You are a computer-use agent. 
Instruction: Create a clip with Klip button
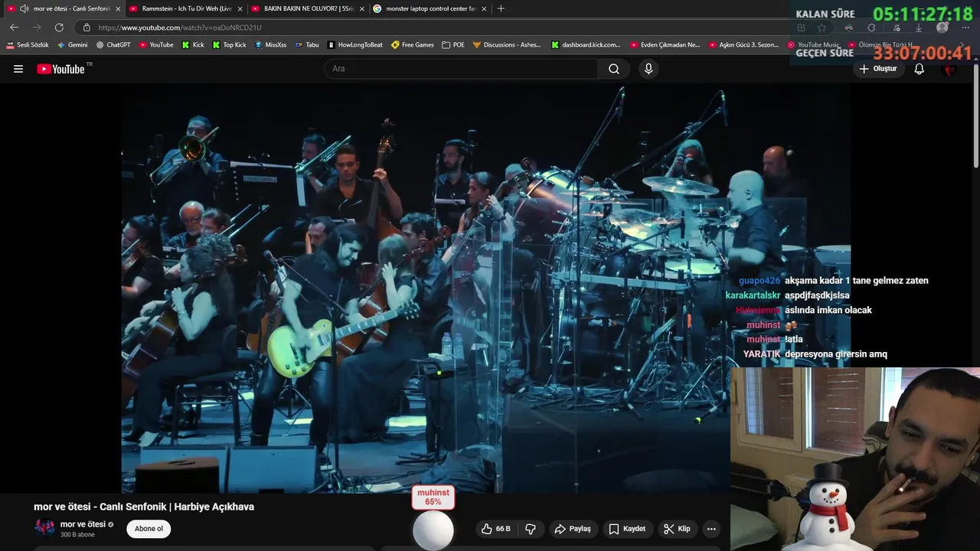[x=677, y=529]
